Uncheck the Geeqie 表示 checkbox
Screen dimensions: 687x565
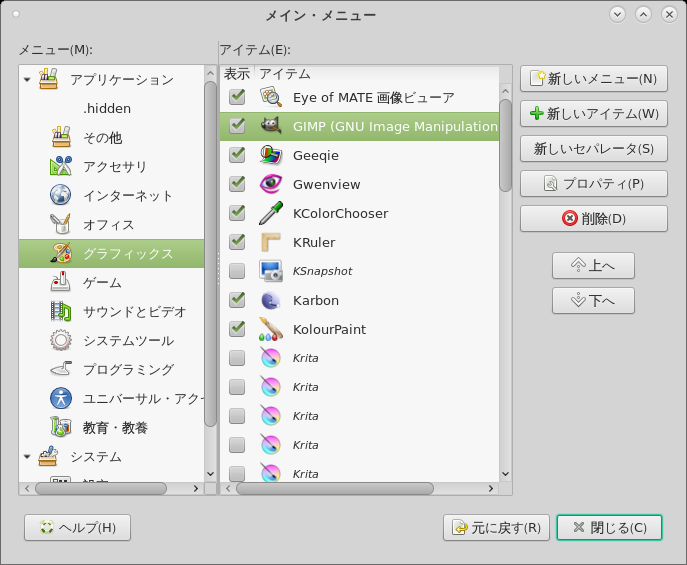tap(237, 155)
